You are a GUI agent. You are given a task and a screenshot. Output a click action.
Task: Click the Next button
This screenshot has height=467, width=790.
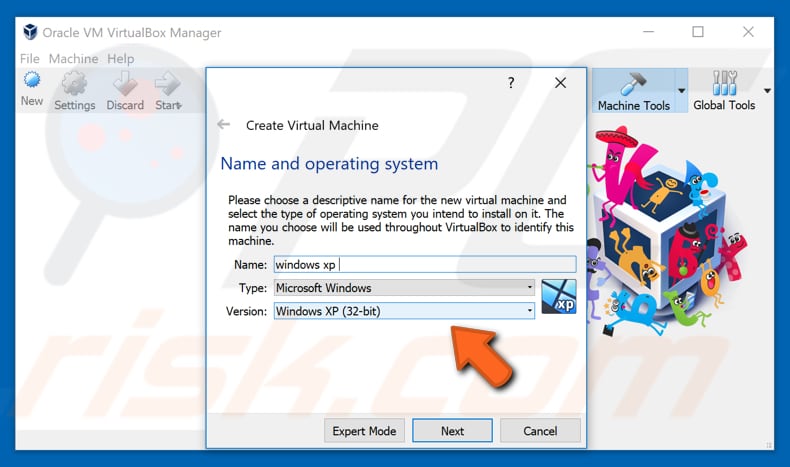(x=452, y=431)
